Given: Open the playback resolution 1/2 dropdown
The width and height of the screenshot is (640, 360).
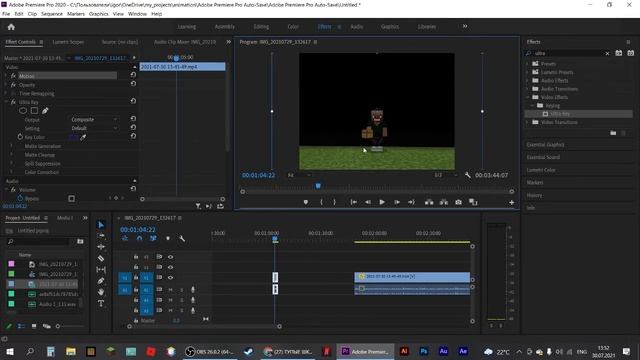Looking at the screenshot, I should coord(445,175).
